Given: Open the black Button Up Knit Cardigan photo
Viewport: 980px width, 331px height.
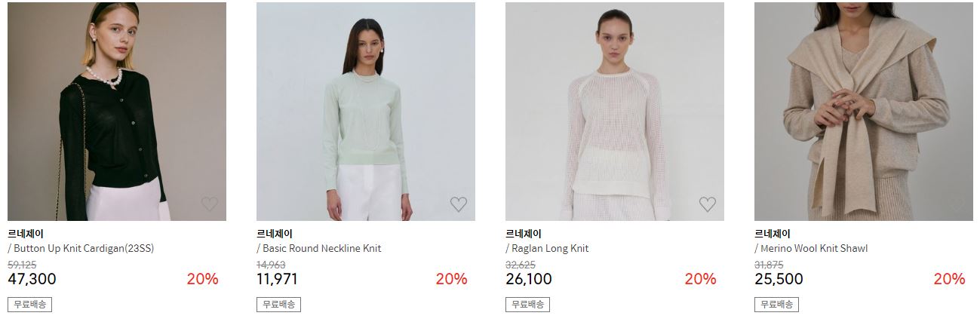Looking at the screenshot, I should [117, 112].
